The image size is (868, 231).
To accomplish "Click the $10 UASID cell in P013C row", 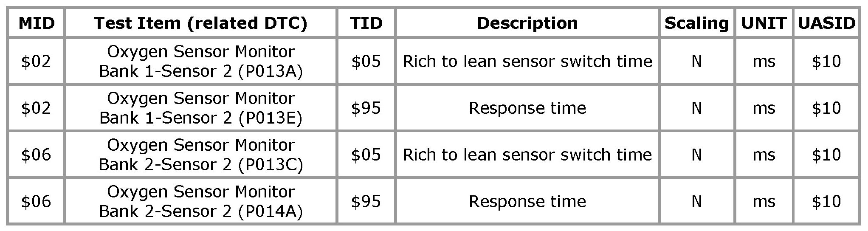I will click(x=826, y=155).
